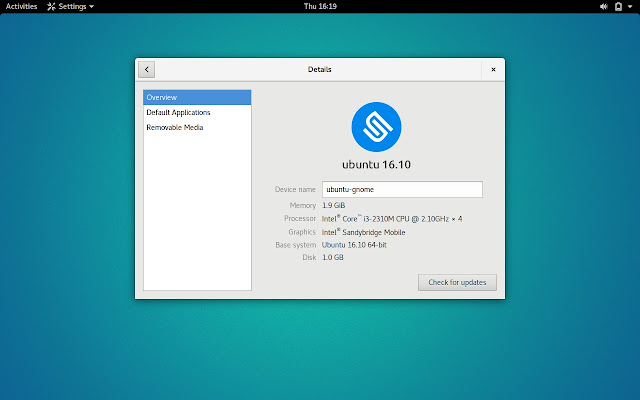
Task: Click the Details window title
Action: (320, 69)
